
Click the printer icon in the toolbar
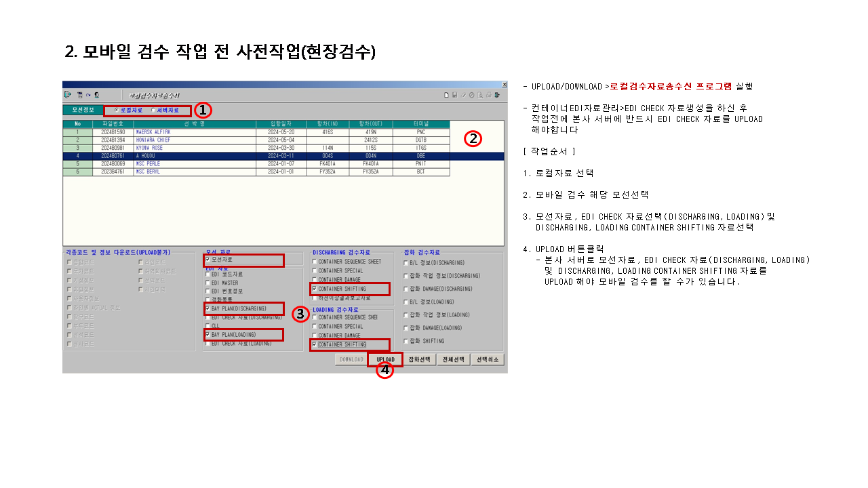click(489, 95)
